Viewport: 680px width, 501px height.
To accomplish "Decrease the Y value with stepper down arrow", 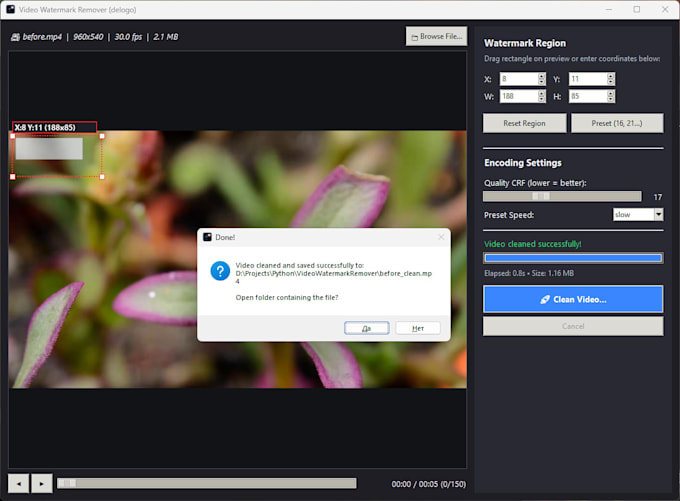I will pyautogui.click(x=611, y=82).
